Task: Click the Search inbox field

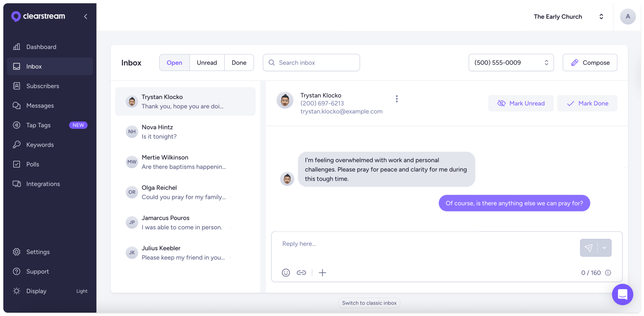Action: (x=311, y=63)
